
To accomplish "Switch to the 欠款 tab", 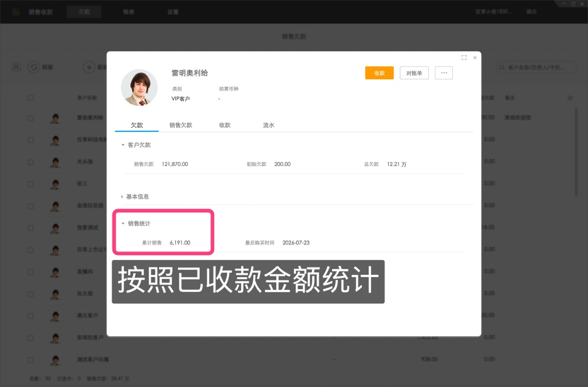I will 137,125.
